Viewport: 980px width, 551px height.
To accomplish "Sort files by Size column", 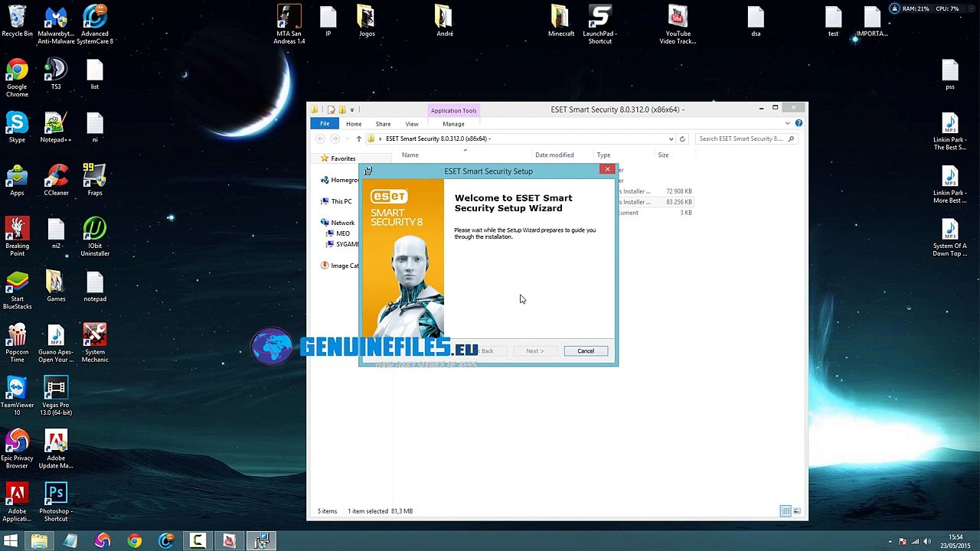I will (663, 155).
